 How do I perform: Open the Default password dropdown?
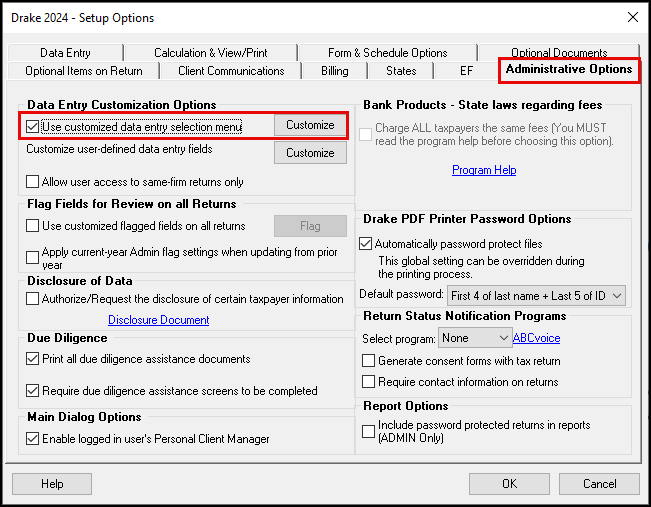(536, 296)
